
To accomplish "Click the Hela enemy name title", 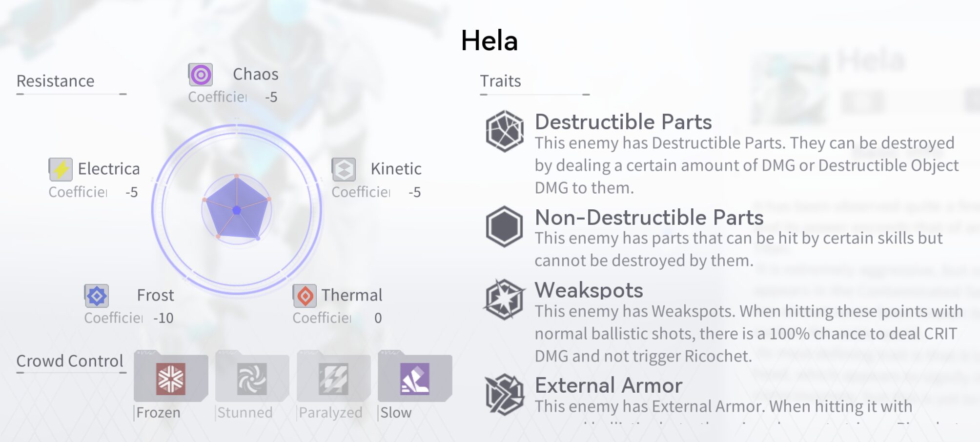I will [489, 40].
